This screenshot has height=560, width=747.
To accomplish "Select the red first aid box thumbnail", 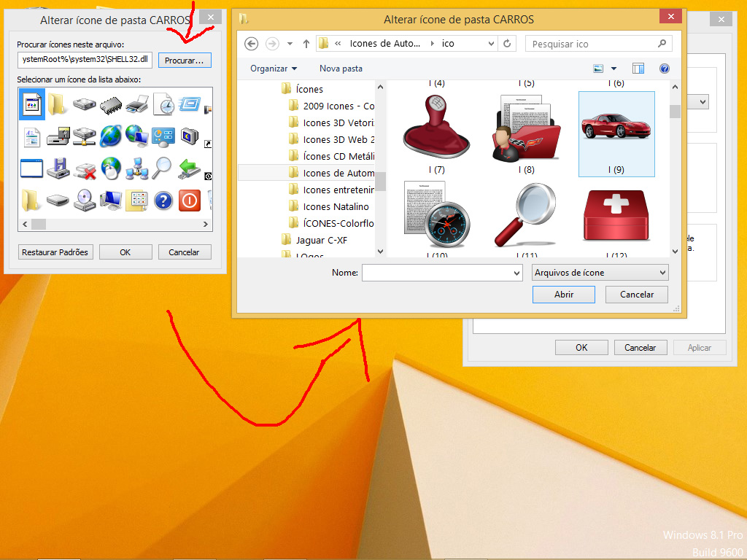I will coord(616,217).
